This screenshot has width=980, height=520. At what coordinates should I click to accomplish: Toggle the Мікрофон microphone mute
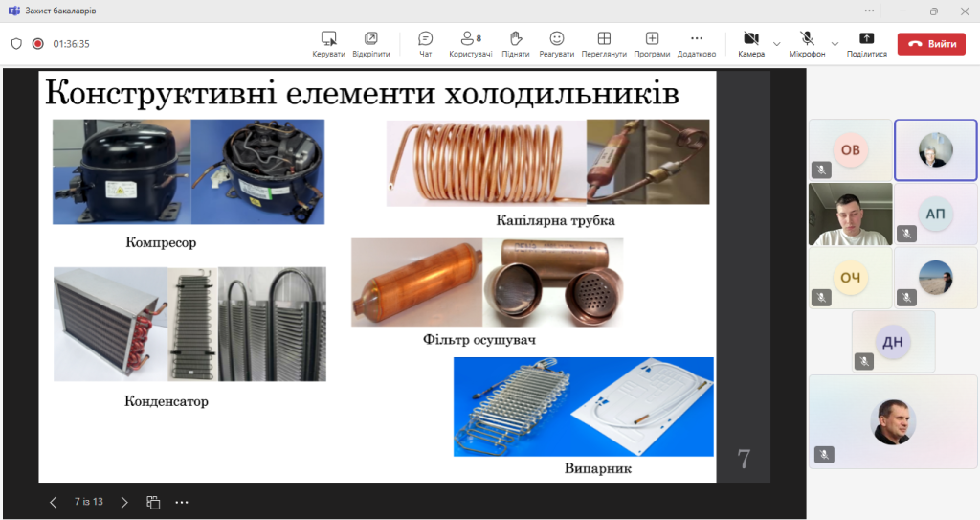pyautogui.click(x=807, y=43)
